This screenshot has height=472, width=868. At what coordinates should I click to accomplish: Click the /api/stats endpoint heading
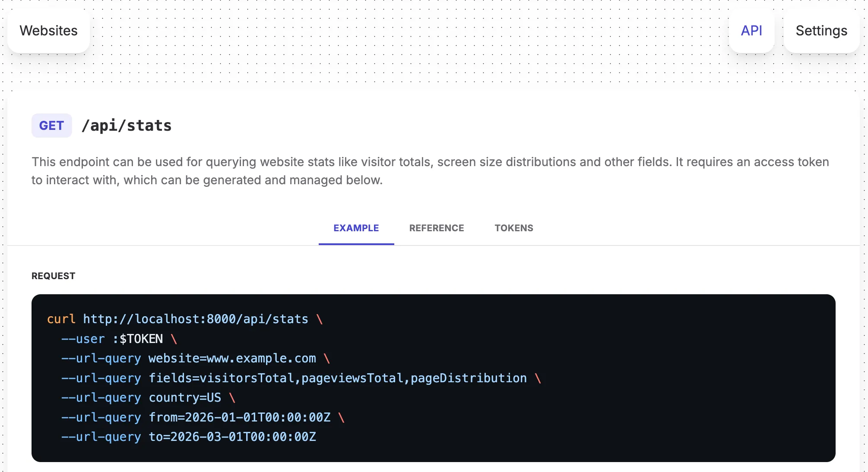click(127, 126)
